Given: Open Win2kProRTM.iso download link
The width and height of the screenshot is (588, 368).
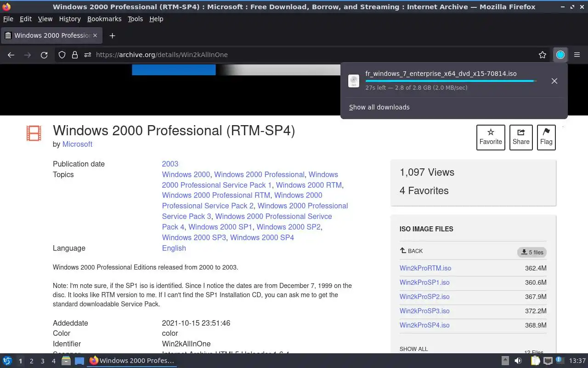Looking at the screenshot, I should click(425, 268).
